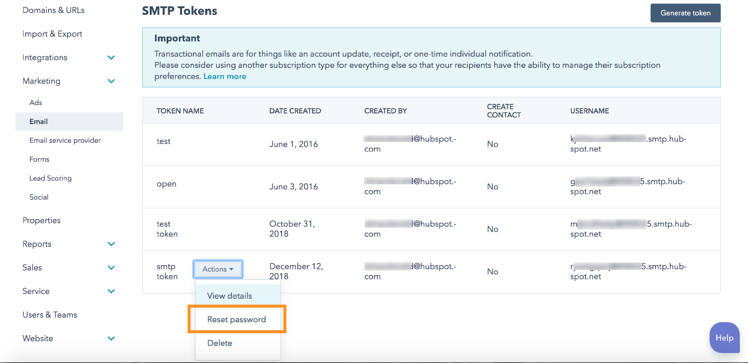This screenshot has width=748, height=363.
Task: Click the Important notice heading
Action: [177, 38]
